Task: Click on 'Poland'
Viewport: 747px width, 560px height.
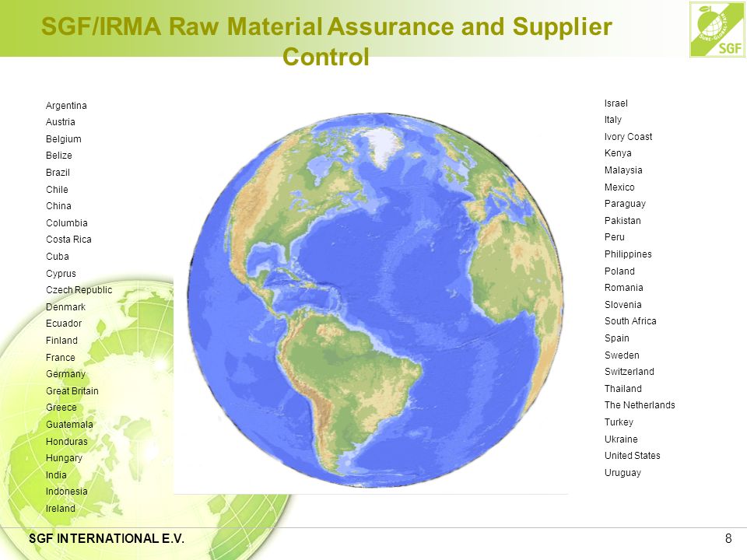Action: point(620,271)
